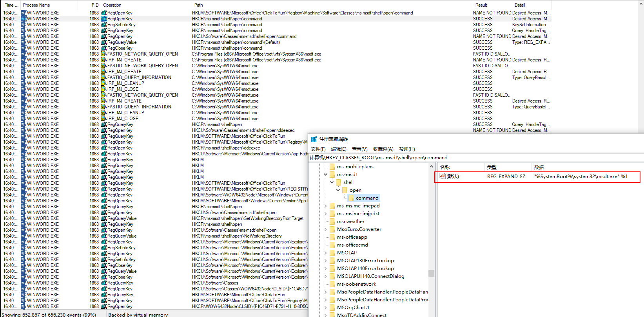Image resolution: width=644 pixels, height=317 pixels.
Task: Click the folder icon beside ms-mobileplans
Action: click(x=332, y=167)
